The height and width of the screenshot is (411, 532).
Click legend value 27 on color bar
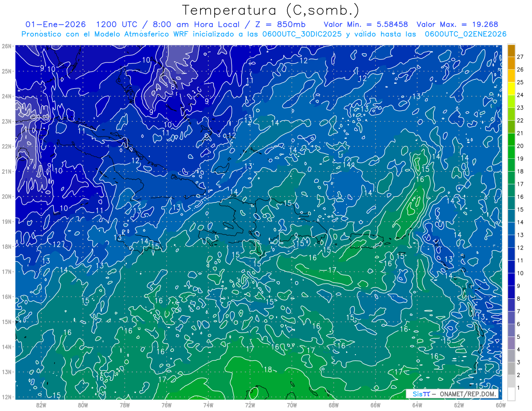[520, 57]
